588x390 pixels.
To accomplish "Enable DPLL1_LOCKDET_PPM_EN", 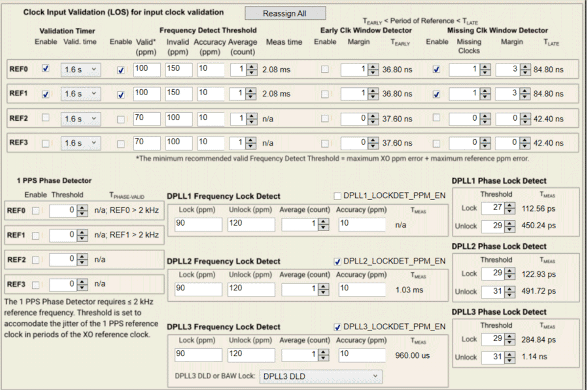I will coord(337,195).
